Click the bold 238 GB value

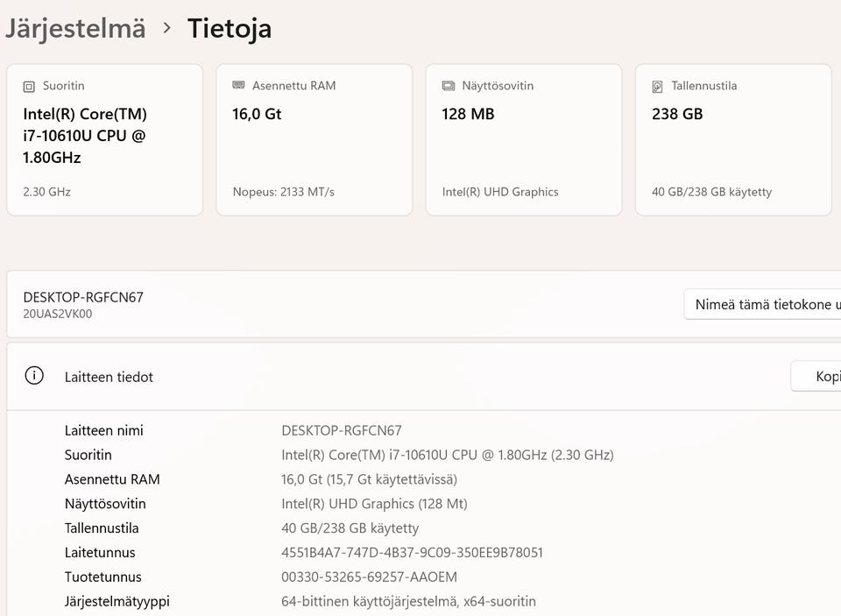(677, 114)
